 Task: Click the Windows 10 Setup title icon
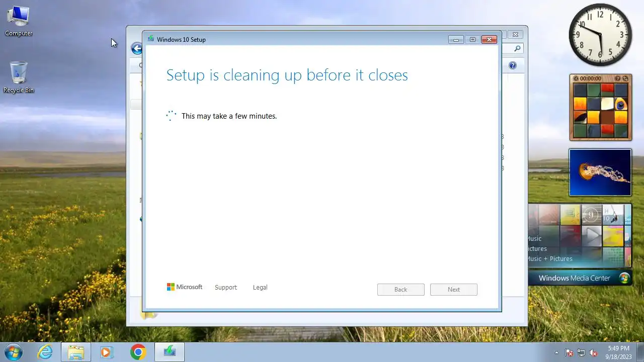150,39
